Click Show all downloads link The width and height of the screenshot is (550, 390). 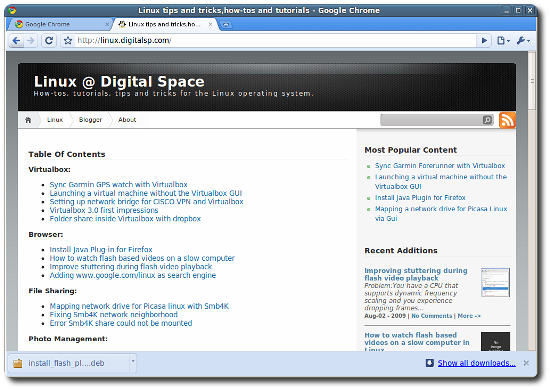pyautogui.click(x=476, y=363)
